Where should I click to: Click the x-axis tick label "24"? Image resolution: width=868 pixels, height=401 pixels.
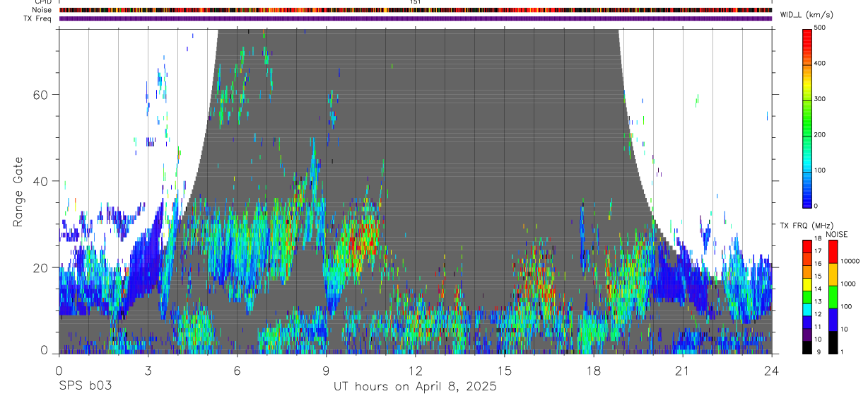click(x=772, y=371)
